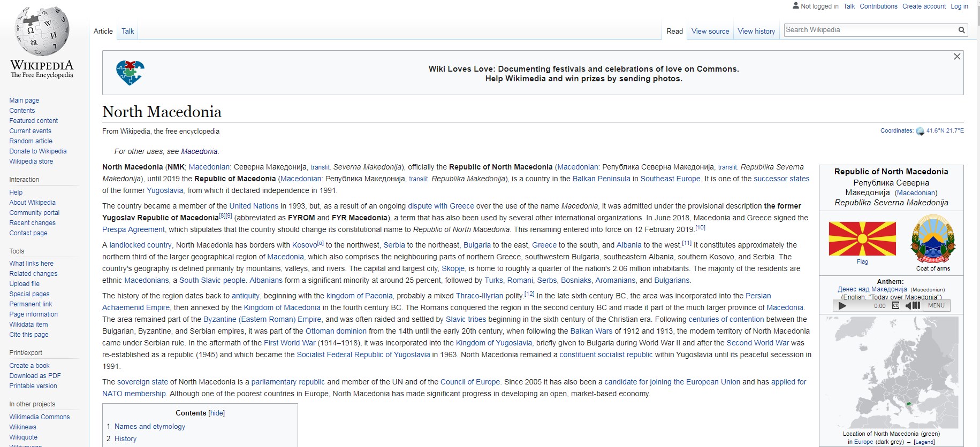Image resolution: width=980 pixels, height=447 pixels.
Task: Click the coordinates globe icon
Action: [x=920, y=131]
